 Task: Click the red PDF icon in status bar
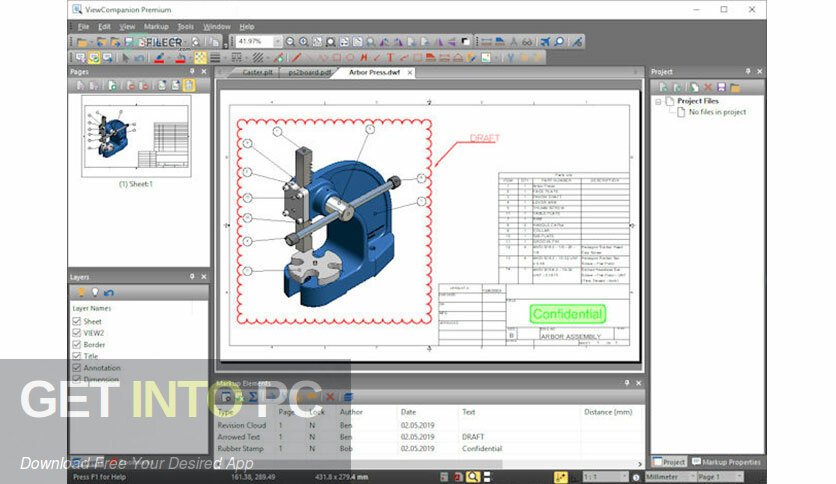pos(458,477)
